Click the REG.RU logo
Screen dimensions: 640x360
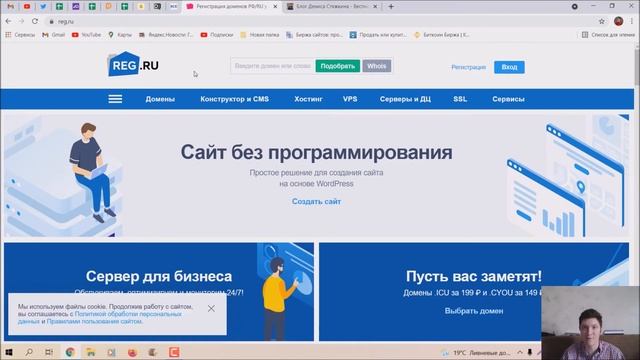point(133,64)
